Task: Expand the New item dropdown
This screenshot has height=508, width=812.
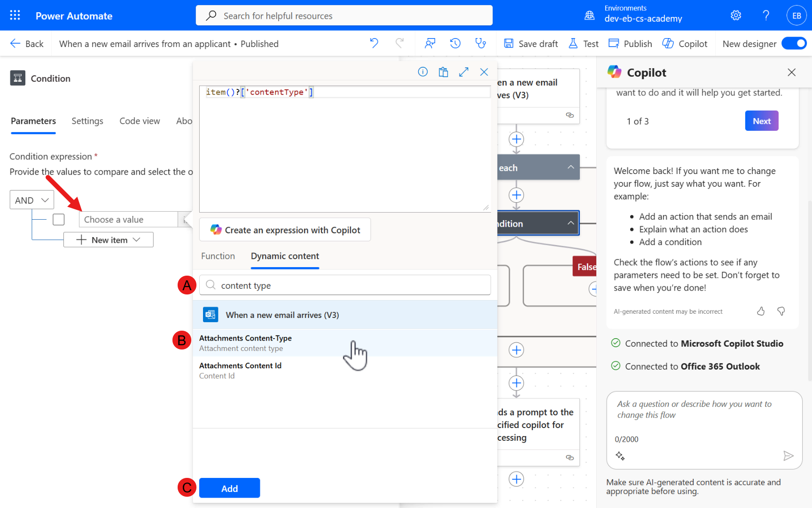Action: click(109, 240)
